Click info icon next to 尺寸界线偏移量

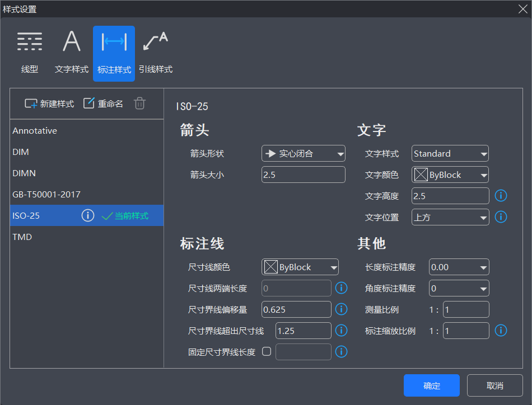pos(341,309)
